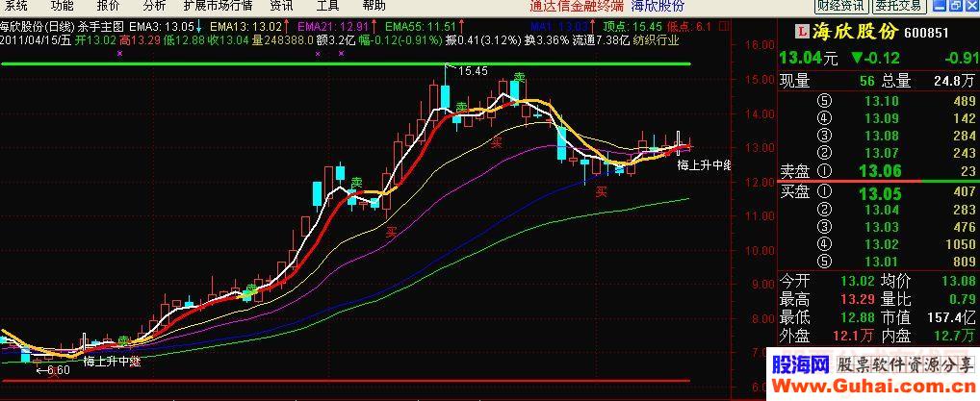Click the 最低 12.88 value in quote panel
The width and height of the screenshot is (980, 401).
pos(858,318)
